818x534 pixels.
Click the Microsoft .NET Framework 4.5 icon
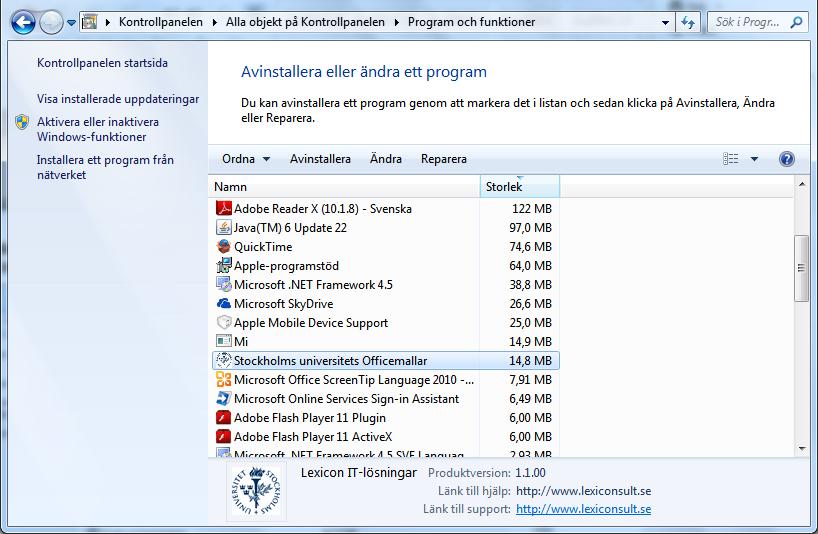click(x=224, y=284)
